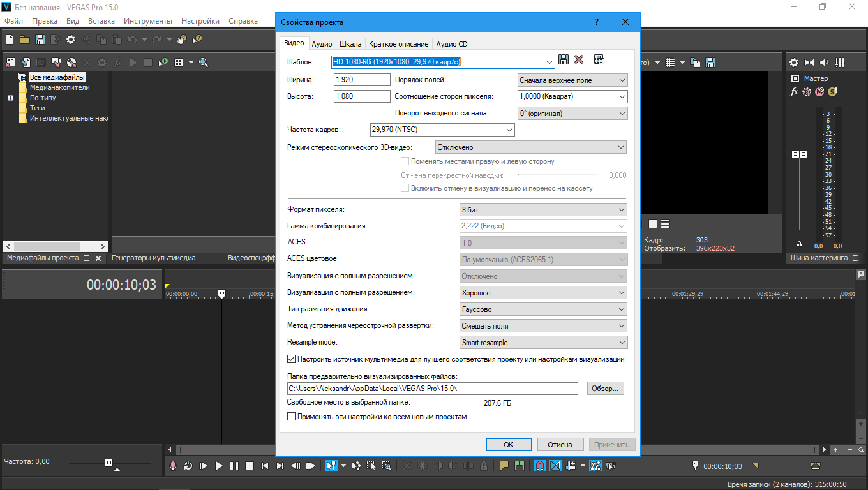868x490 pixels.
Task: Save project using the blue floppy icon in the main toolbar
Action: 40,40
